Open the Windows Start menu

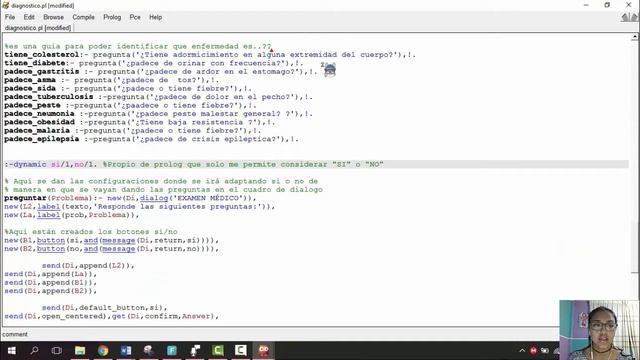click(11, 350)
